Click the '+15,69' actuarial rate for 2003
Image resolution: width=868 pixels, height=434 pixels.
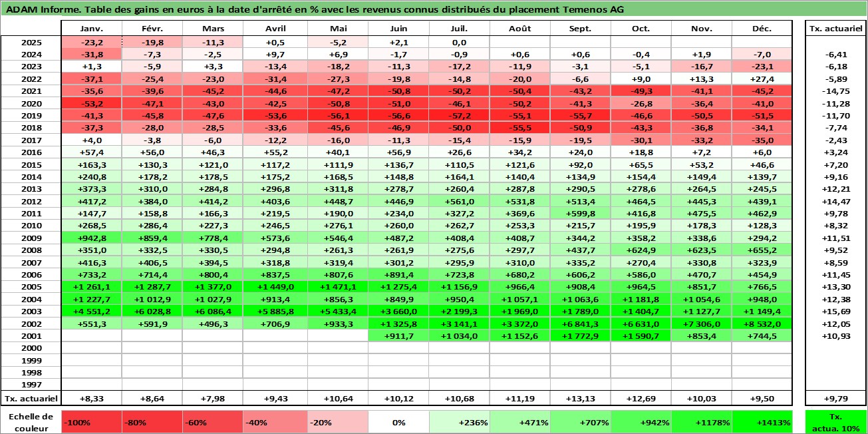coord(835,311)
